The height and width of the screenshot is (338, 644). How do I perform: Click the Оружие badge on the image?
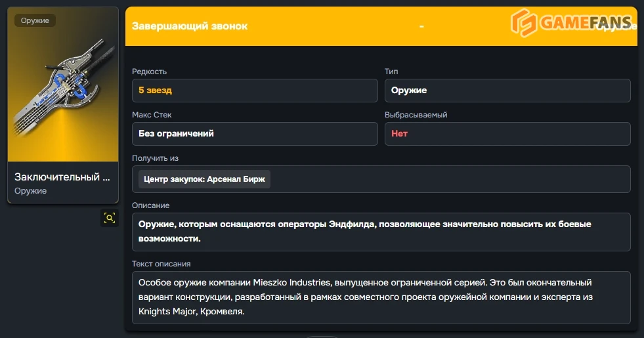click(x=35, y=20)
